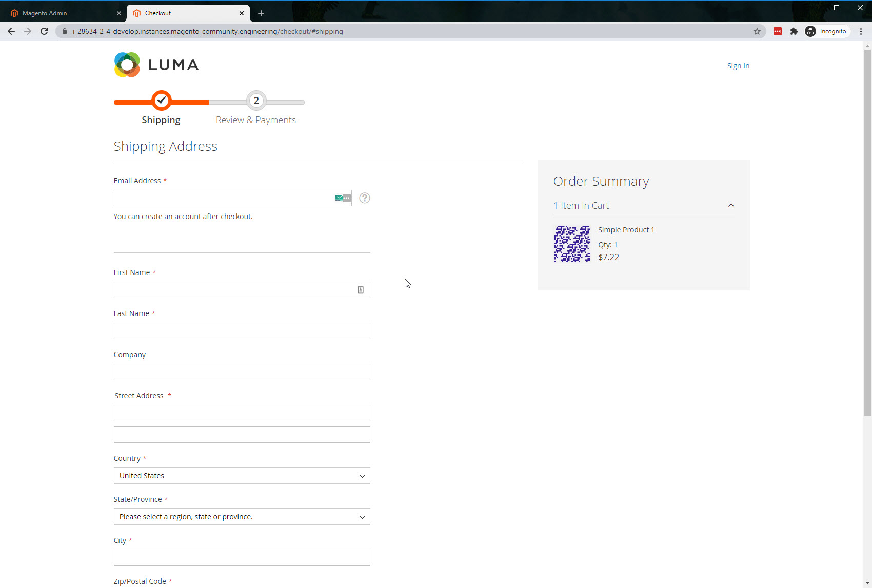
Task: Click the browser address bar URL
Action: point(208,31)
